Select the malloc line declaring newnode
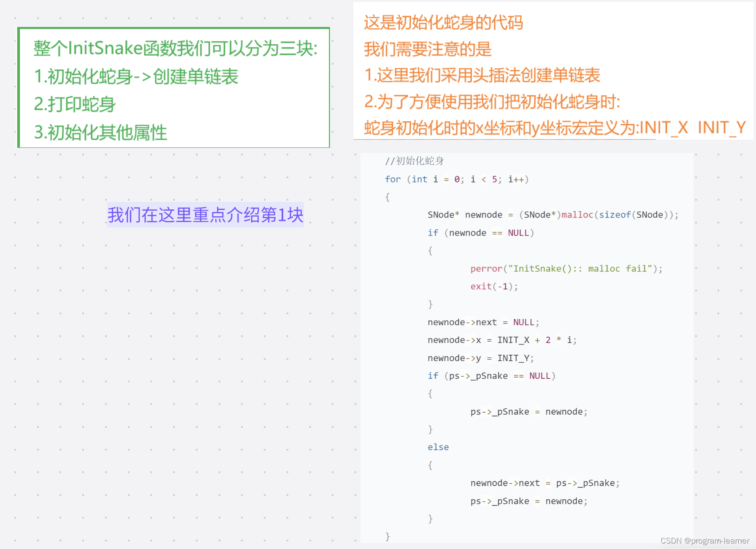Screen dimensions: 756x549 (553, 215)
